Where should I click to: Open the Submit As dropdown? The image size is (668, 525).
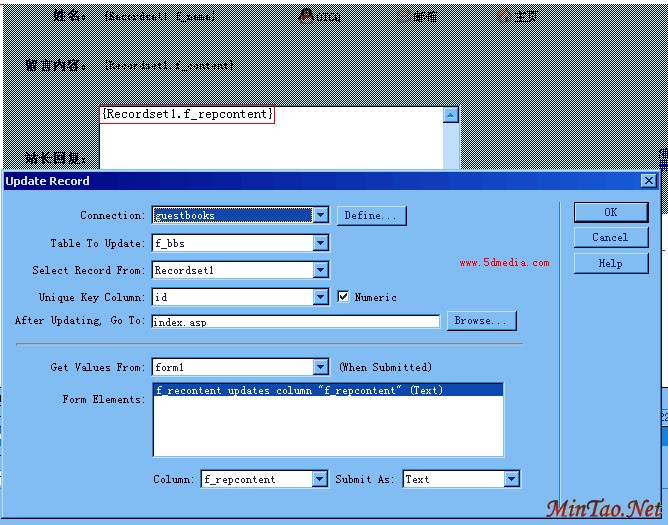click(511, 479)
